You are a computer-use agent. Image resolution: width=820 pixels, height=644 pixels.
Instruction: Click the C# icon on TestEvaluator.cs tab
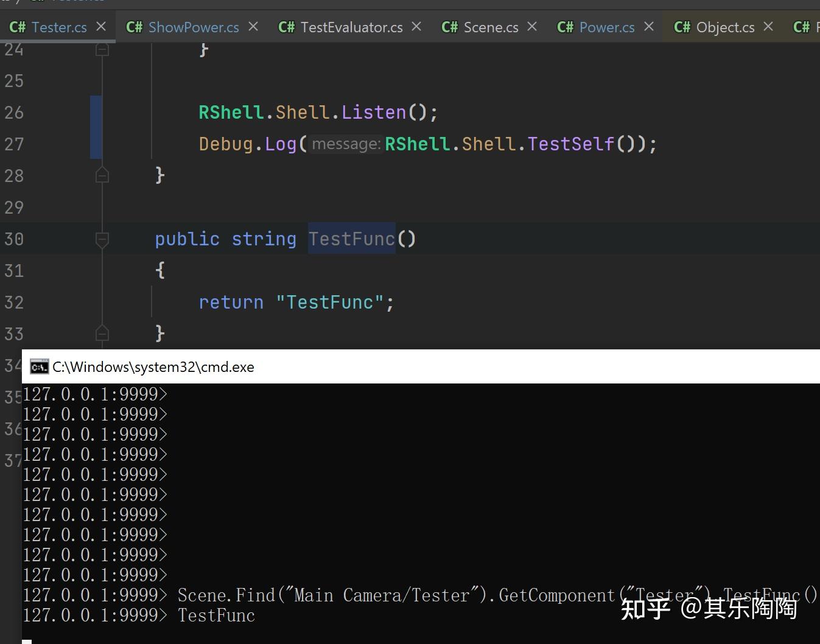(287, 27)
